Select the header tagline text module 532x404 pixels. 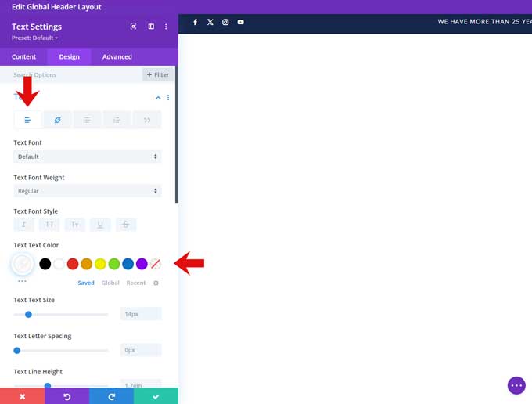click(484, 22)
